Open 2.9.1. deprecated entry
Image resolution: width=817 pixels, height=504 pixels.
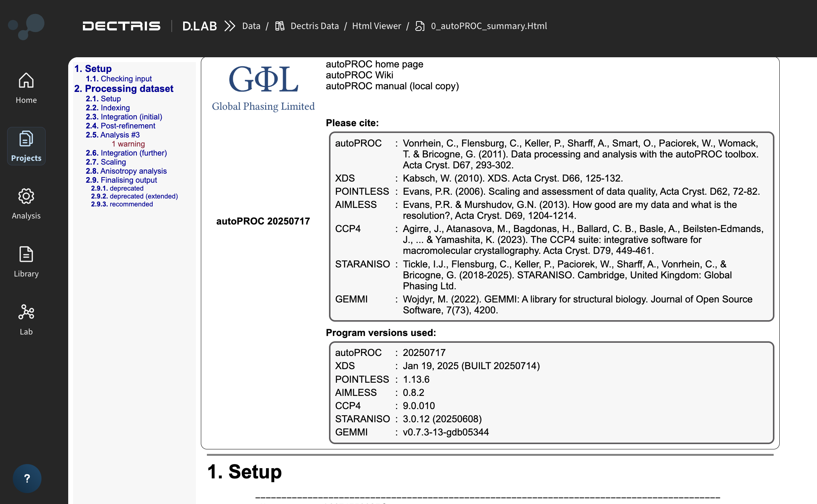pos(117,188)
